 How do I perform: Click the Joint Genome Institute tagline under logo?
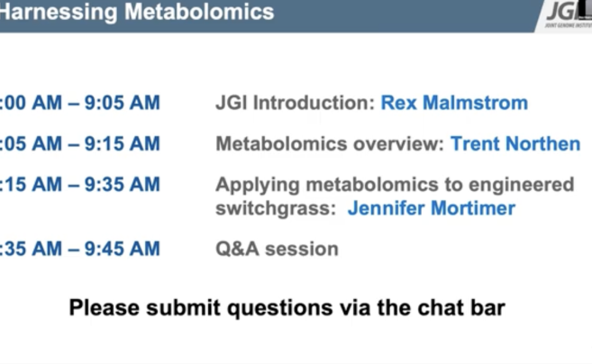tap(569, 25)
